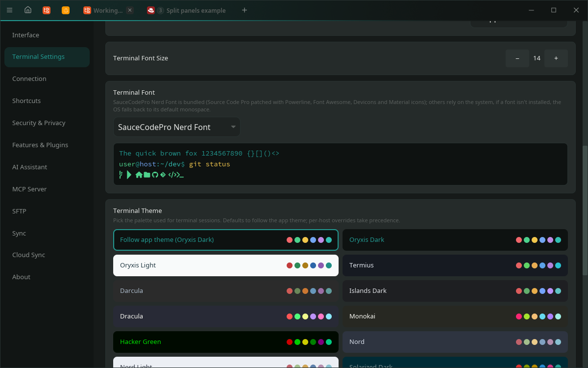Screen dimensions: 588x368
Task: Go to Shortcuts settings
Action: (47, 101)
